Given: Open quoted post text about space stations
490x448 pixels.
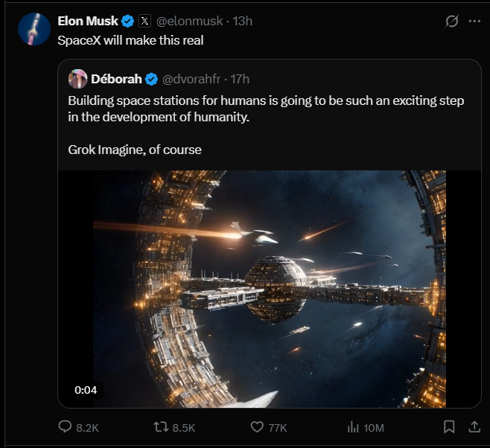Looking at the screenshot, I should [x=266, y=108].
